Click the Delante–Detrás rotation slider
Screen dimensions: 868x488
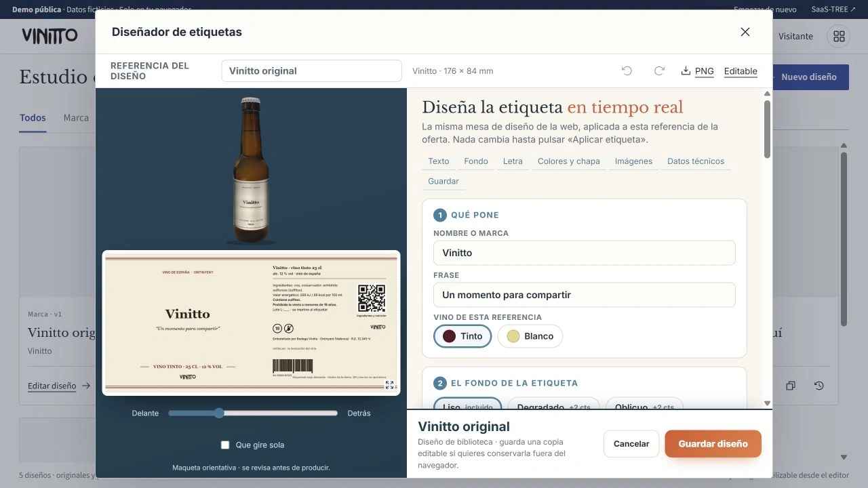(x=253, y=413)
